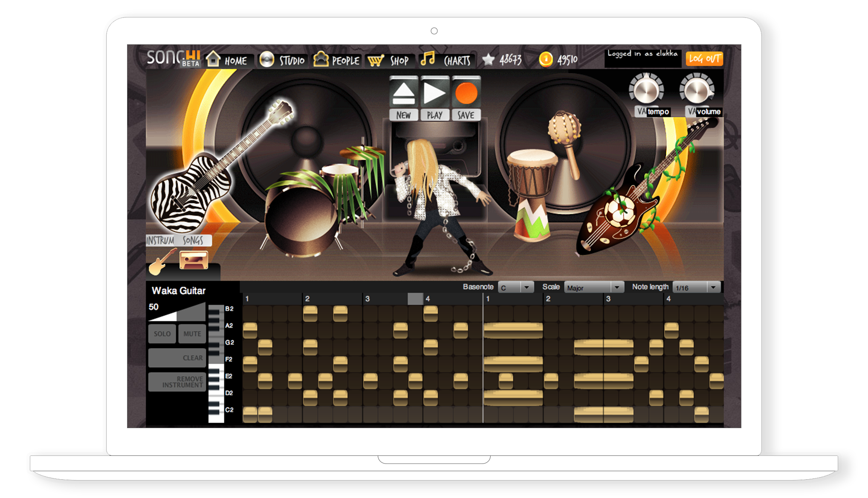Open the Note length 1/16 dropdown

coord(697,288)
